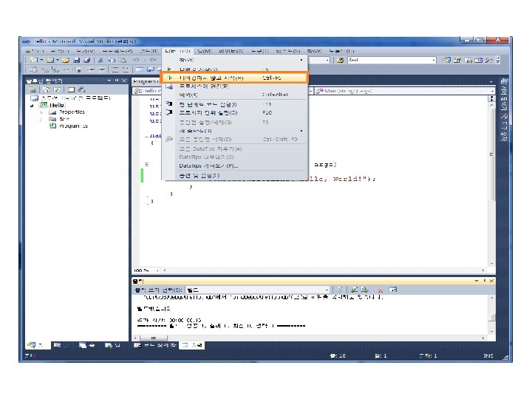Viewport: 532px width, 399px height.
Task: Click the Program.cs file icon in Solution Explorer
Action: coord(53,126)
